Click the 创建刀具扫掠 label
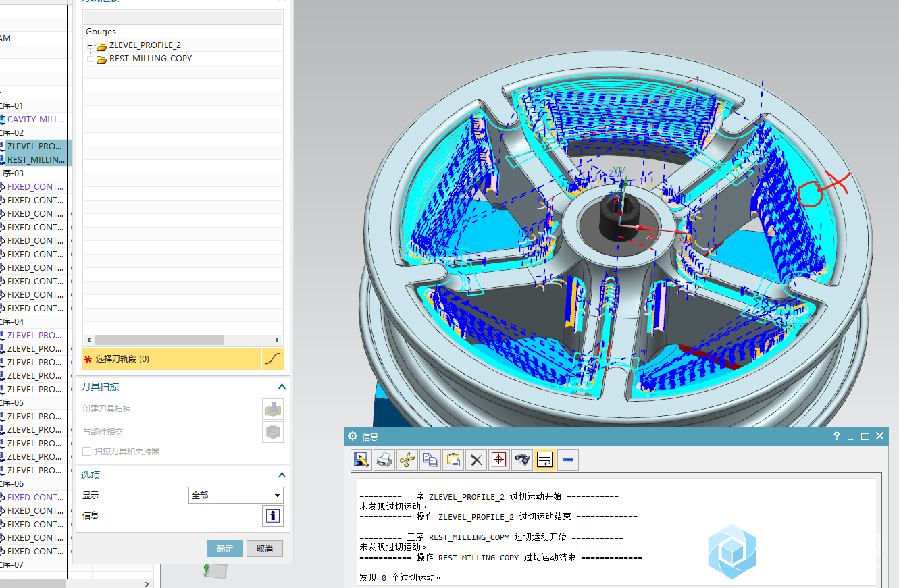Image resolution: width=899 pixels, height=588 pixels. tap(107, 409)
